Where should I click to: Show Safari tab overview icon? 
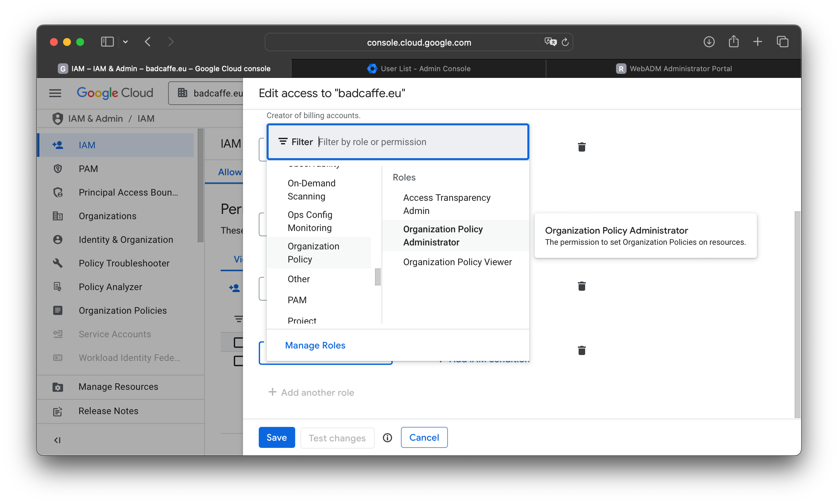(x=782, y=42)
